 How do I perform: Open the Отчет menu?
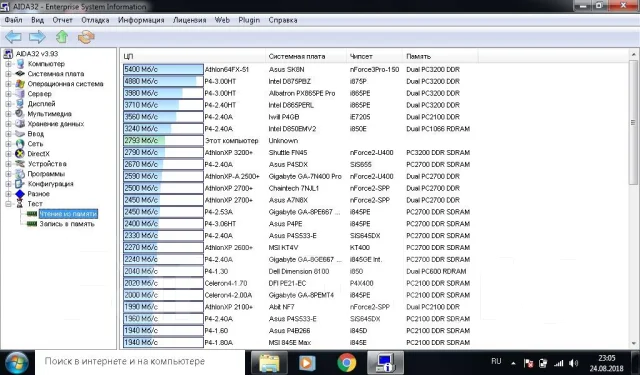[x=62, y=20]
